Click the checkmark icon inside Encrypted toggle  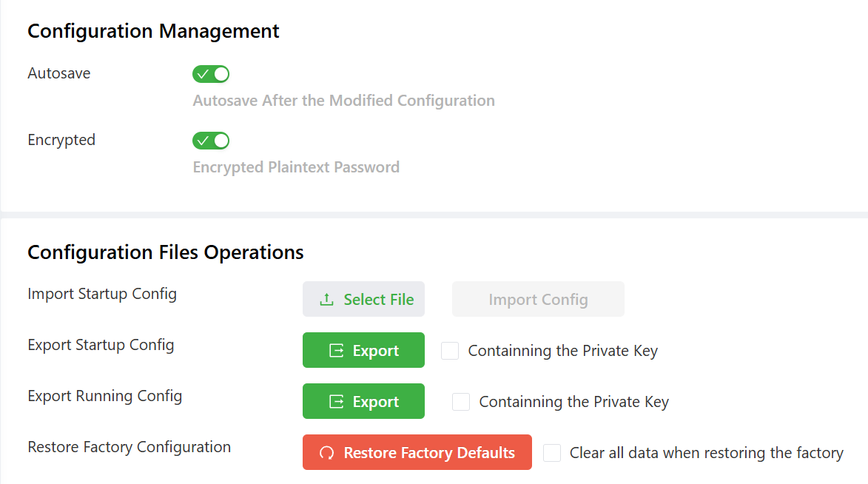coord(203,141)
